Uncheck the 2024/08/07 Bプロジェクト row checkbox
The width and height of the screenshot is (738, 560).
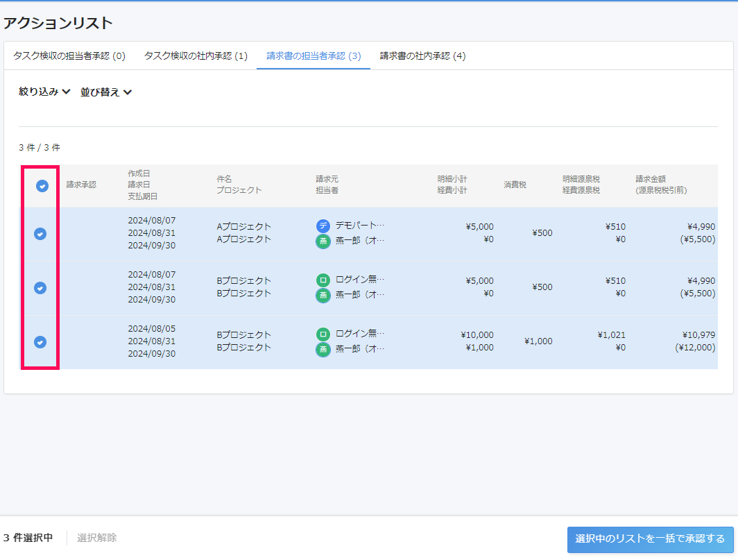point(40,288)
